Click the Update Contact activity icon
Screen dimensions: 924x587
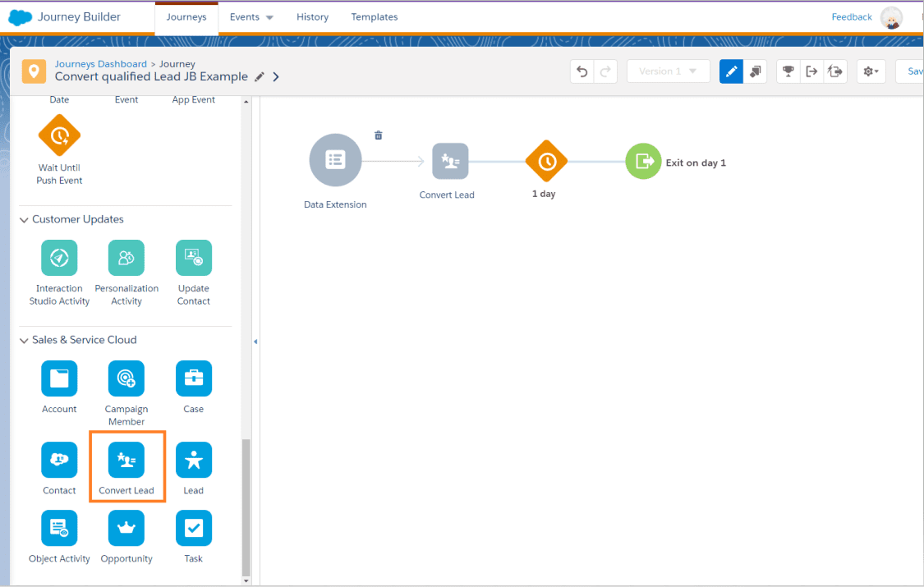(x=194, y=258)
